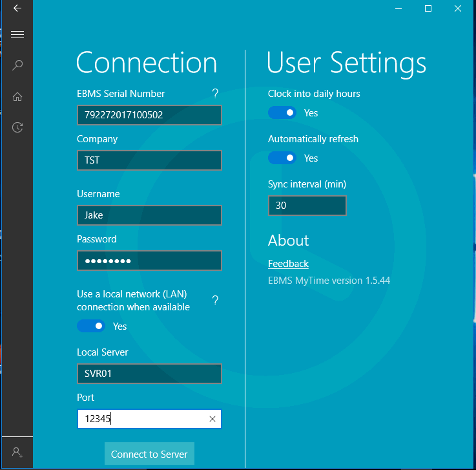Image resolution: width=476 pixels, height=470 pixels.
Task: Clear the Port field with X
Action: click(x=212, y=419)
